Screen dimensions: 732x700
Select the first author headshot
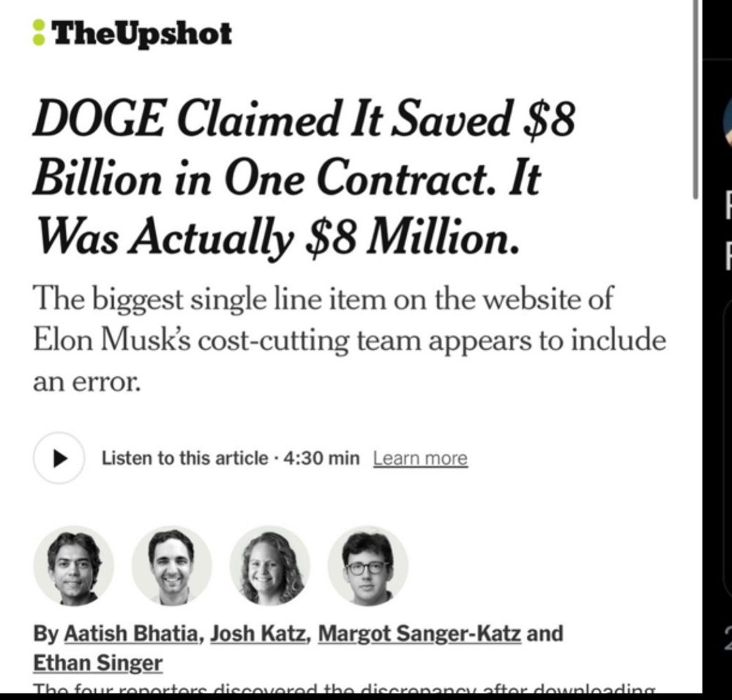coord(74,566)
